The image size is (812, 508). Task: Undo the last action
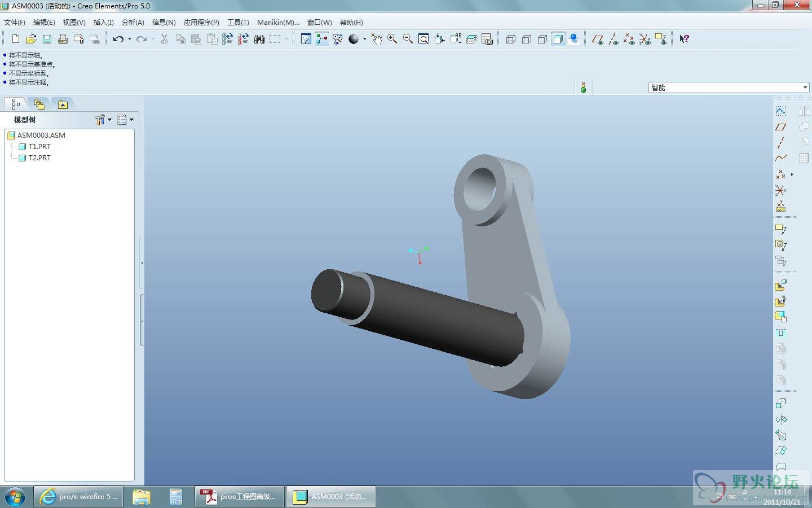(118, 39)
